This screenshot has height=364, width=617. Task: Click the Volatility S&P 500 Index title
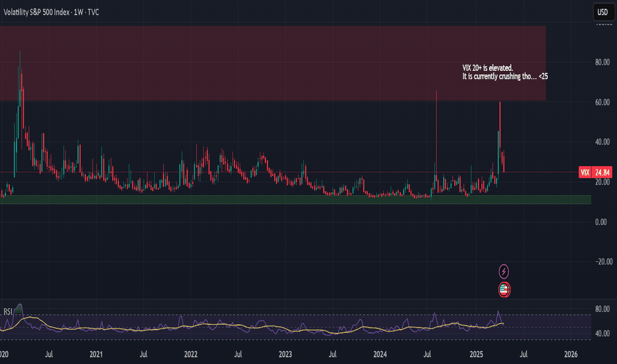click(51, 12)
